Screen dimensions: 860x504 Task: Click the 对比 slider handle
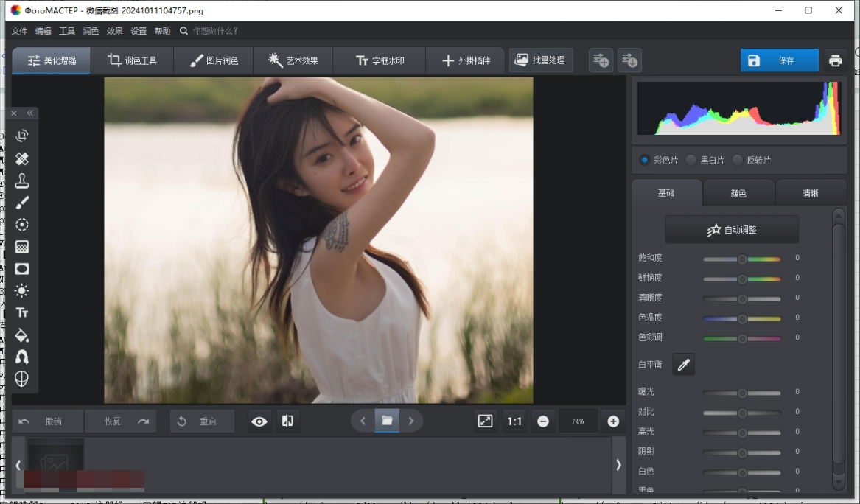tap(742, 413)
